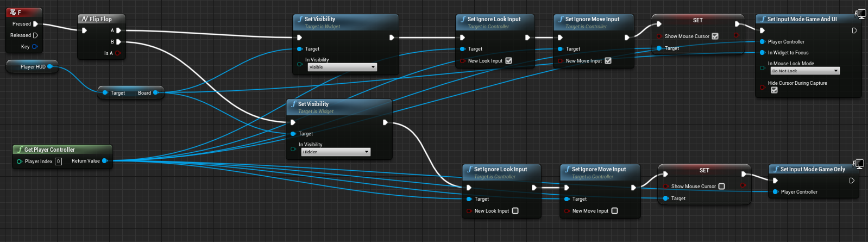Uncheck the New Move Input checkbox in the top row

pyautogui.click(x=608, y=61)
